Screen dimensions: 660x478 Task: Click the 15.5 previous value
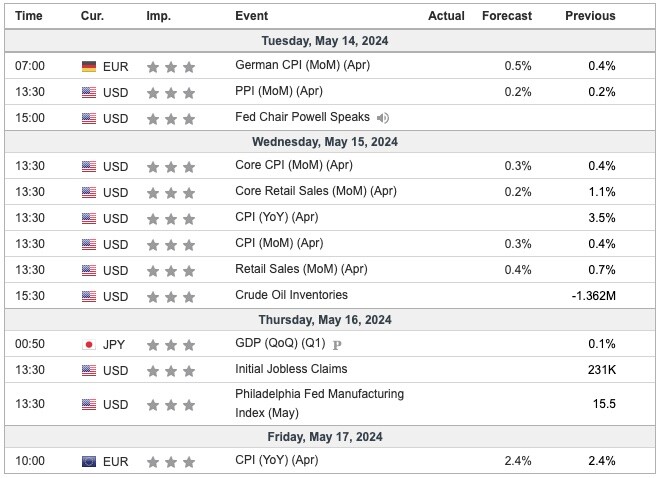[604, 404]
